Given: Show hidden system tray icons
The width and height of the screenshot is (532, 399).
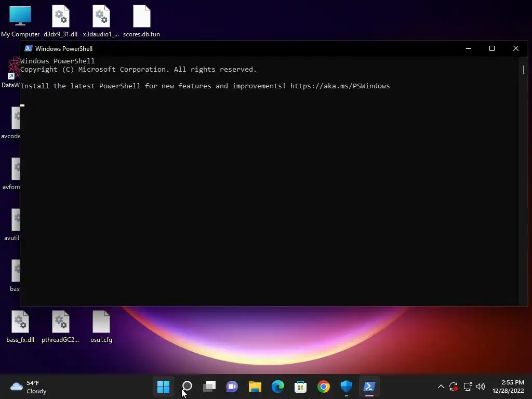Looking at the screenshot, I should point(441,387).
